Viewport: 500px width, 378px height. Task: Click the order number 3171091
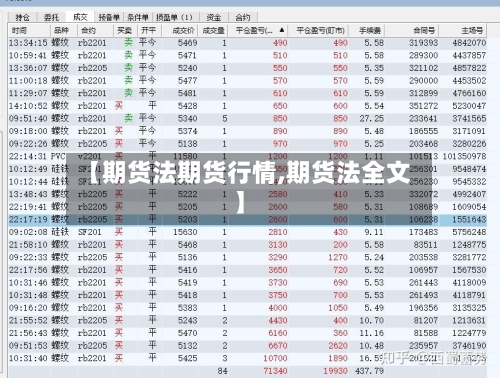(x=469, y=131)
